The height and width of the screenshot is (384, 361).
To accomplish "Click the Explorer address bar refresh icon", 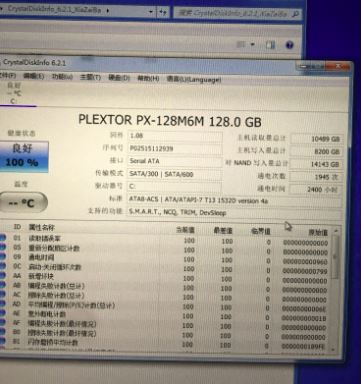I will (x=163, y=12).
